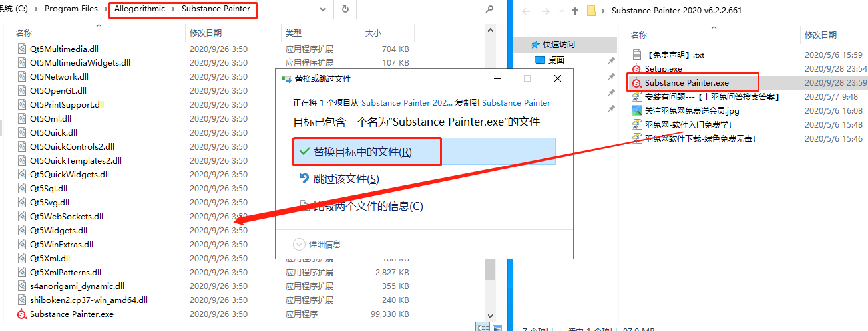
Task: Choose 替换目标中的文件(R) option
Action: pos(363,152)
